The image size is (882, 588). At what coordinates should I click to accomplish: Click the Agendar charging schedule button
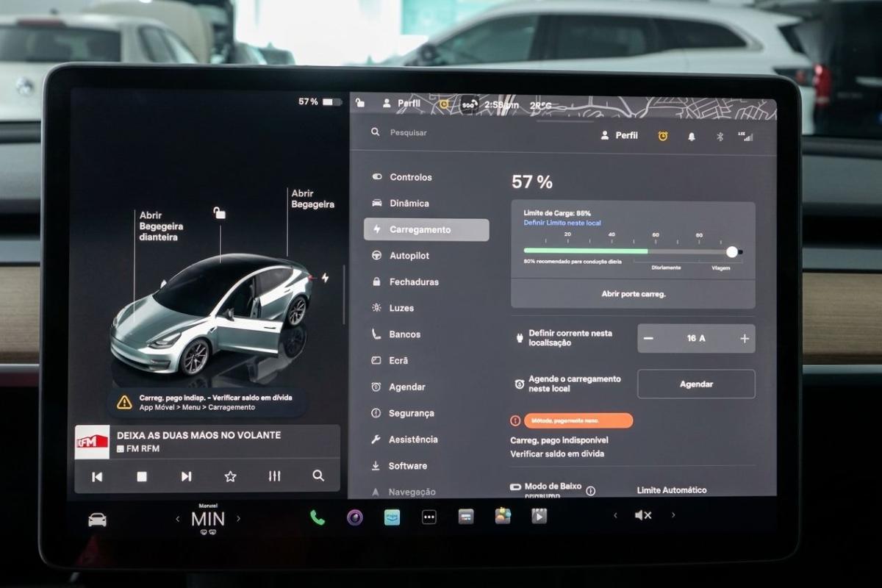point(696,384)
